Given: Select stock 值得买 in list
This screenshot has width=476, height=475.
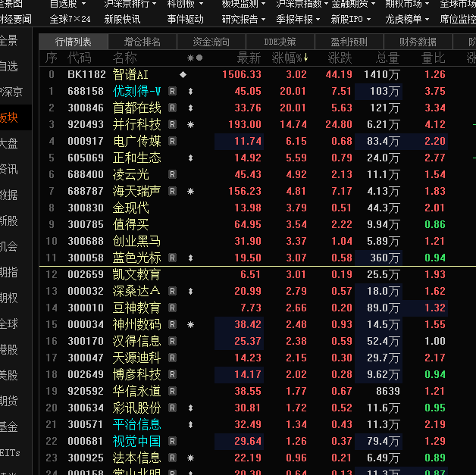Looking at the screenshot, I should coord(131,225).
